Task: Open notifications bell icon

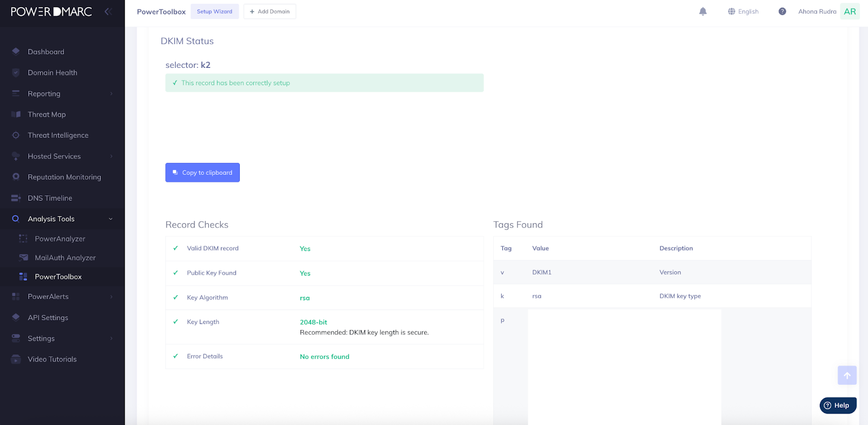Action: 703,11
